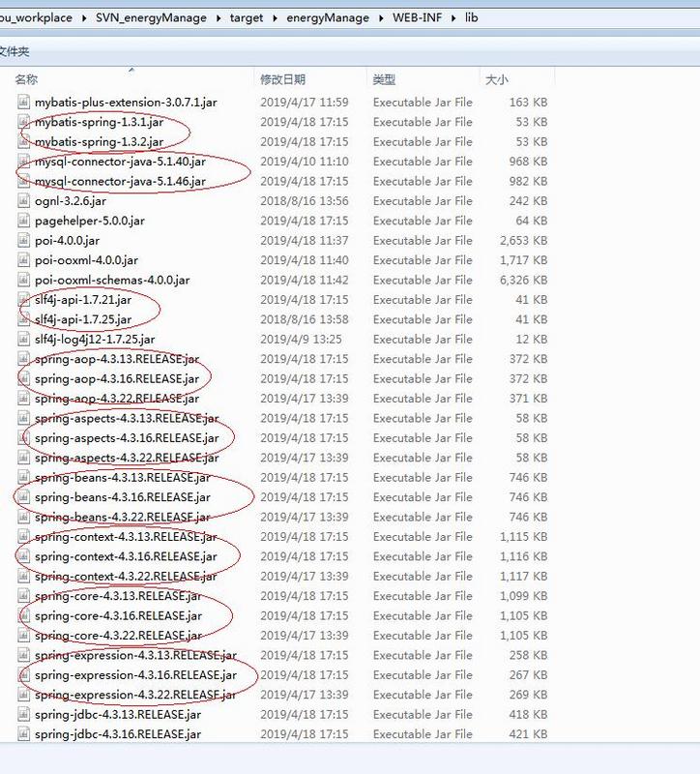700x774 pixels.
Task: Select file spring-aspects-4.3.13.RELEASE.jar
Action: (127, 418)
